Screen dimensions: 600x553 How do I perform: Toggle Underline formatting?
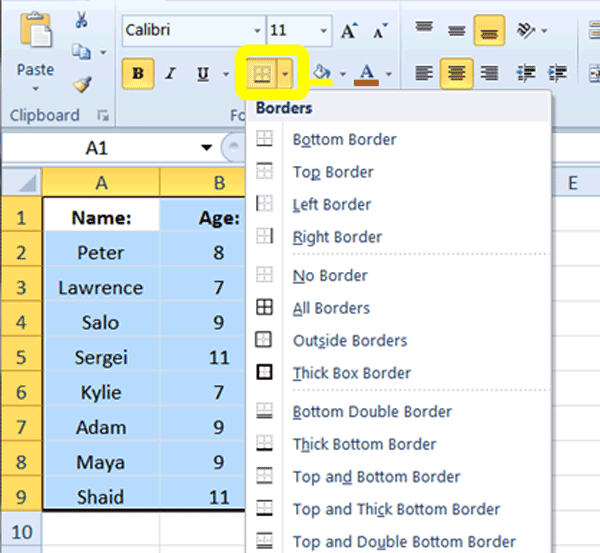(203, 73)
